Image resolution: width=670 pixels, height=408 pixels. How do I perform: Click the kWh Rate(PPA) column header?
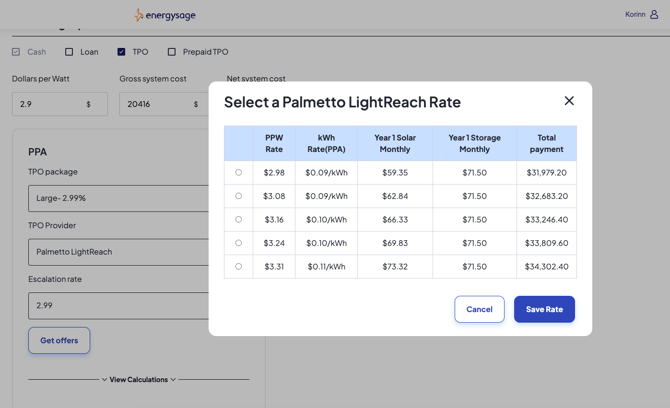tap(326, 144)
